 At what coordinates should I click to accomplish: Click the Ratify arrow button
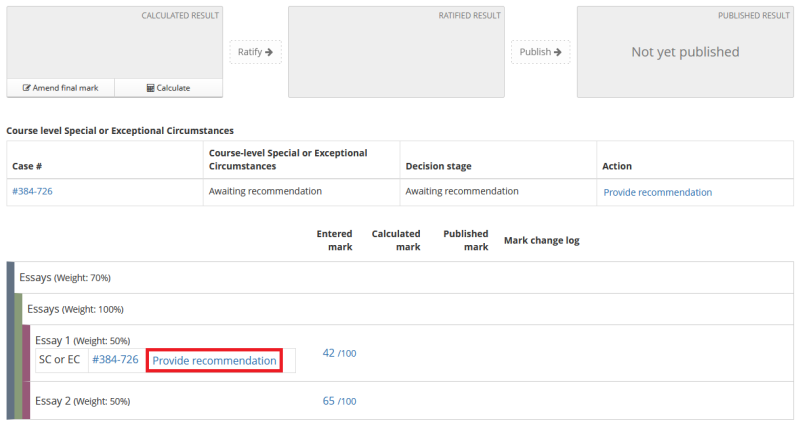click(x=255, y=52)
